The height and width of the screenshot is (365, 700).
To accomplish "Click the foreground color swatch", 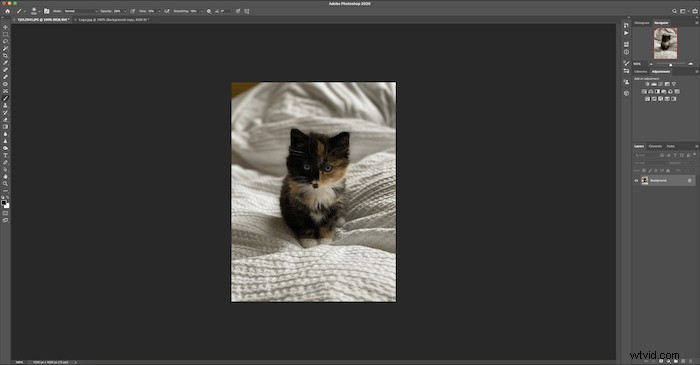I will tap(4, 203).
